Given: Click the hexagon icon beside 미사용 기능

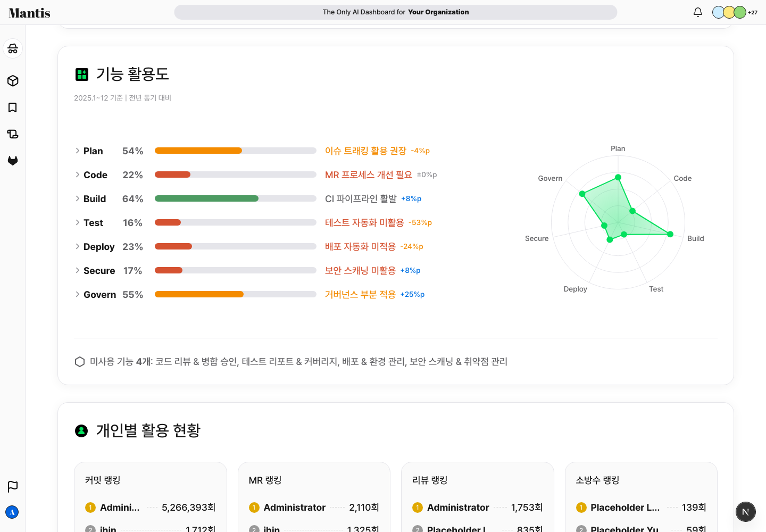Looking at the screenshot, I should pos(80,362).
